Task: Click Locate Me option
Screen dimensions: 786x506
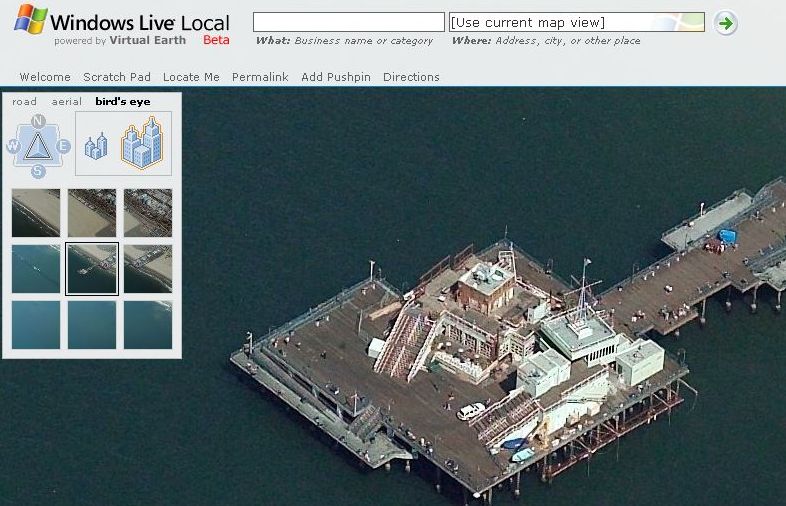Action: (x=191, y=77)
